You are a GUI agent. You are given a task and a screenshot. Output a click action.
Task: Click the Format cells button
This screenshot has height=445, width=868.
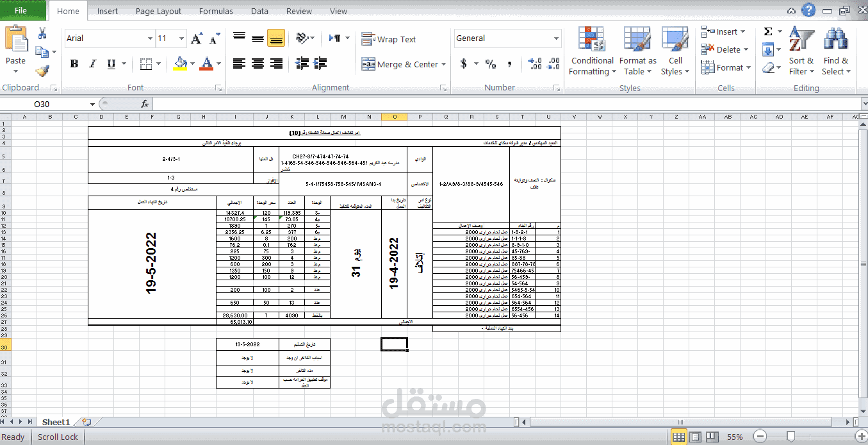(725, 67)
